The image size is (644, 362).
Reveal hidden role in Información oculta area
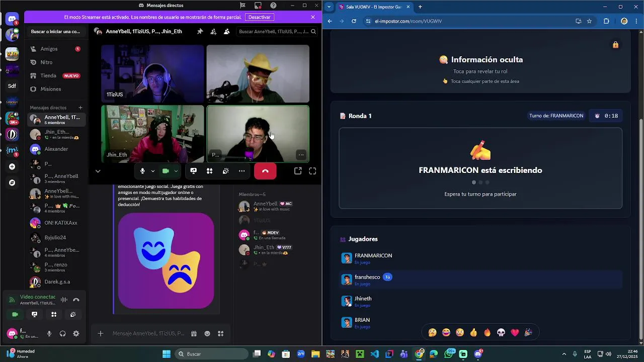pos(480,68)
